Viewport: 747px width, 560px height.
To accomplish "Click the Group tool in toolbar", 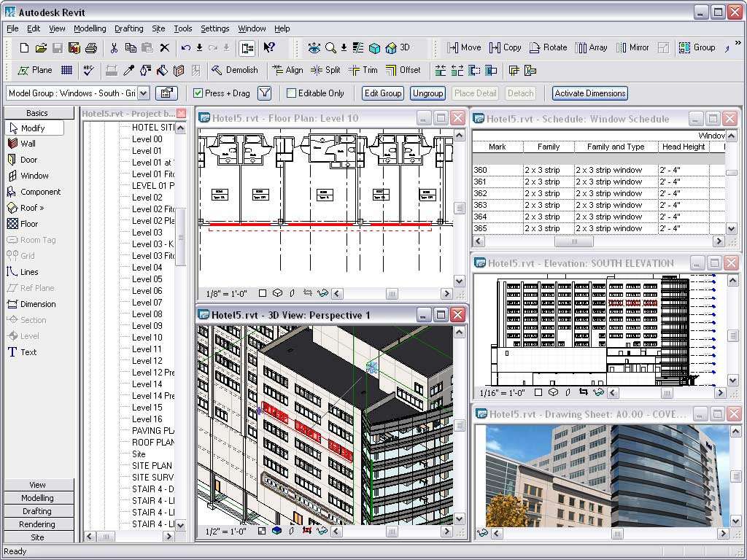I will click(697, 47).
